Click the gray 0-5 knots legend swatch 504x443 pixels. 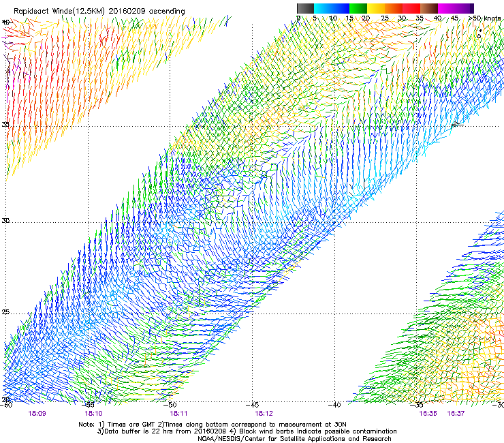click(305, 8)
